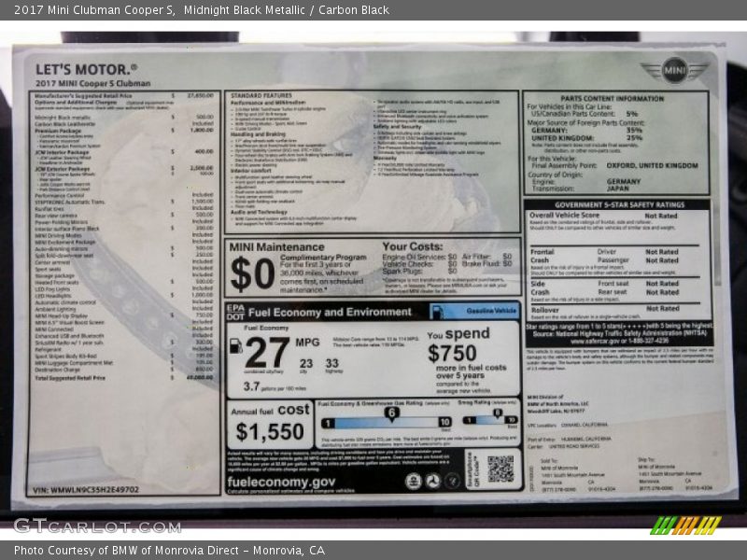Click the 'Safety and Security' subheading
The width and height of the screenshot is (747, 560).
point(397,127)
